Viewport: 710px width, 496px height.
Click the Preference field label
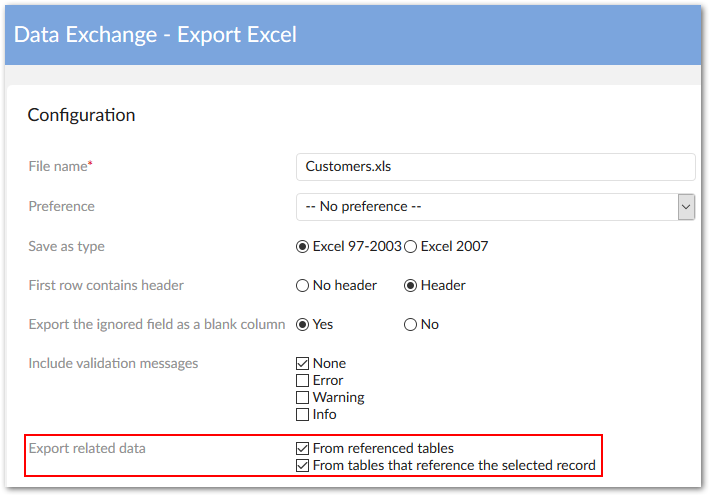[x=62, y=206]
